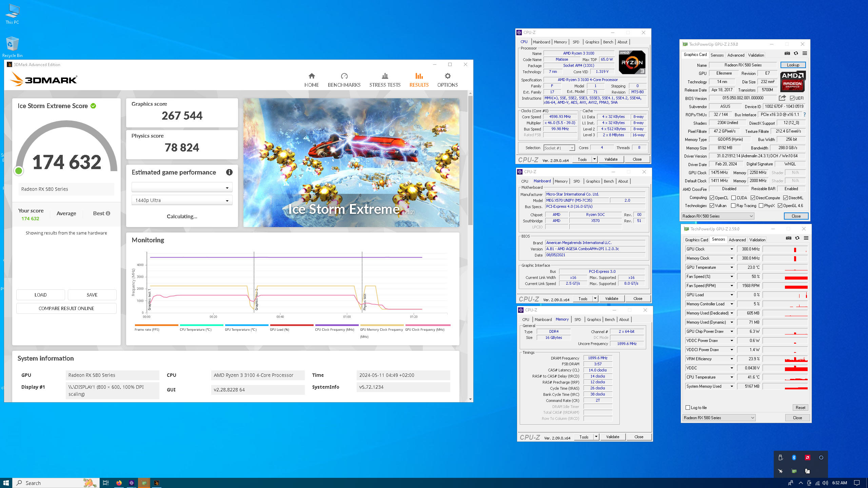Click the Reset button in GPU-Z Sensors
Viewport: 868px width, 488px height.
[800, 408]
